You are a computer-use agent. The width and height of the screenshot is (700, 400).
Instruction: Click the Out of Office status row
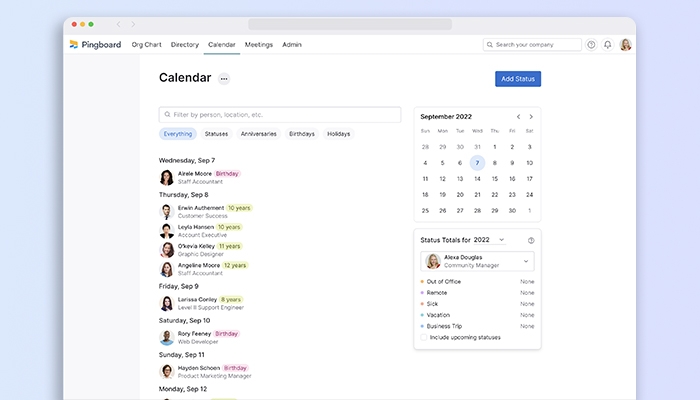477,282
